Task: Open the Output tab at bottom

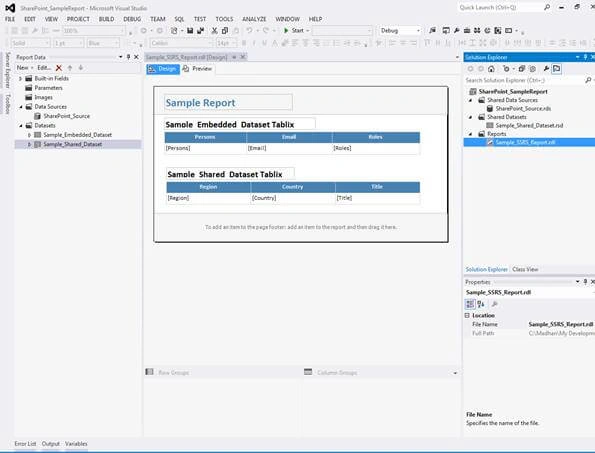Action: pos(51,444)
